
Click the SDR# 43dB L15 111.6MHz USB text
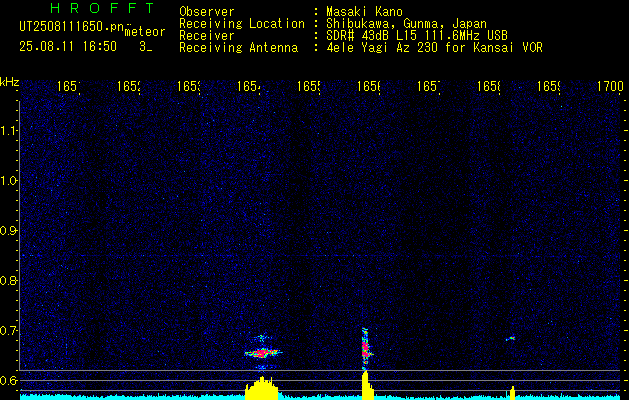tap(417, 36)
